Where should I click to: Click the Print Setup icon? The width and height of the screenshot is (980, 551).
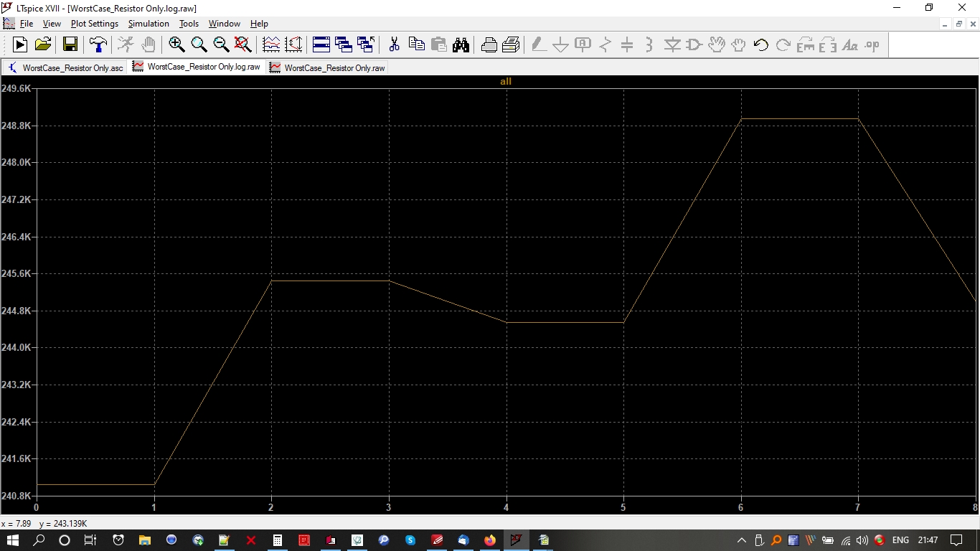click(x=511, y=44)
